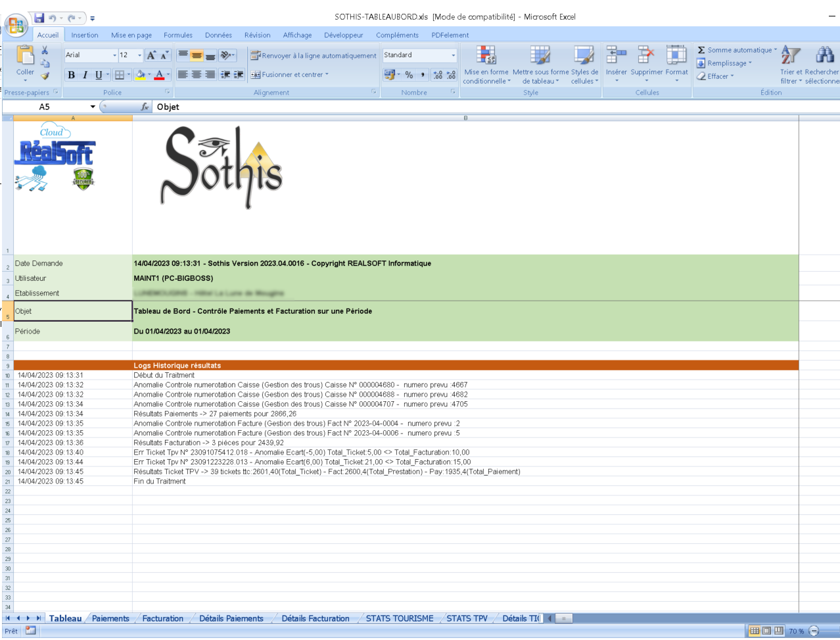Viewport: 840px width, 640px height.
Task: Open the Name Box dropdown arrow
Action: (93, 107)
